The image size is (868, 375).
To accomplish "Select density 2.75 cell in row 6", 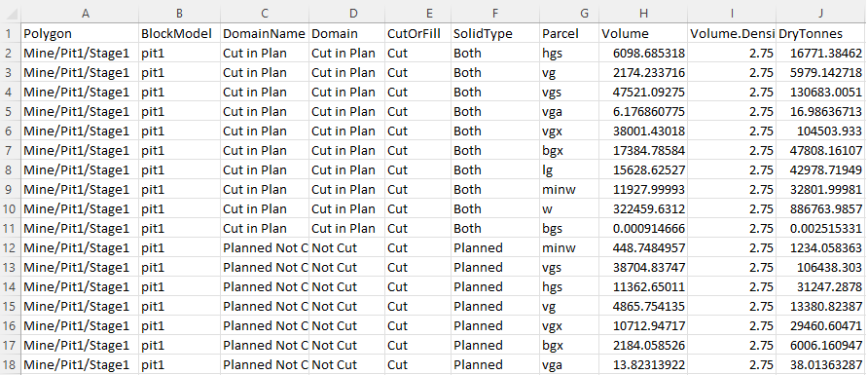I will (732, 131).
